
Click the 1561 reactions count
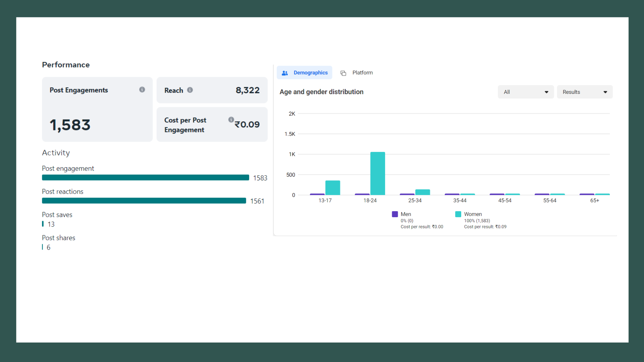pos(257,201)
